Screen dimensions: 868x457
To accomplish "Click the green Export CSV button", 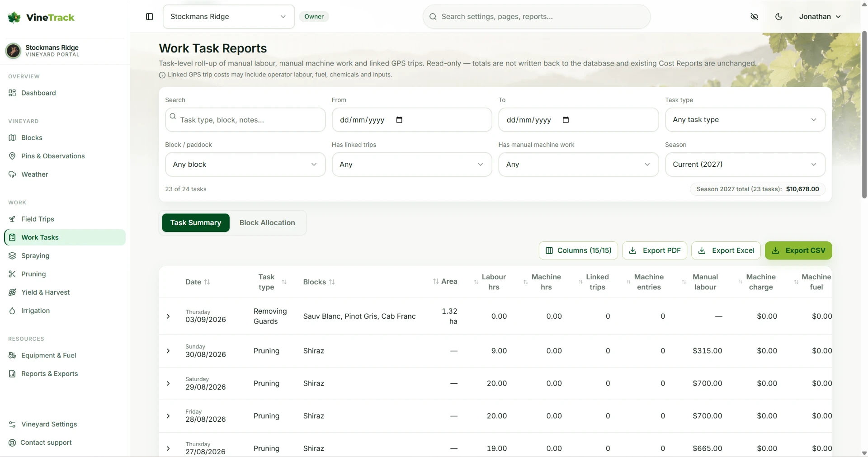I will click(x=798, y=250).
